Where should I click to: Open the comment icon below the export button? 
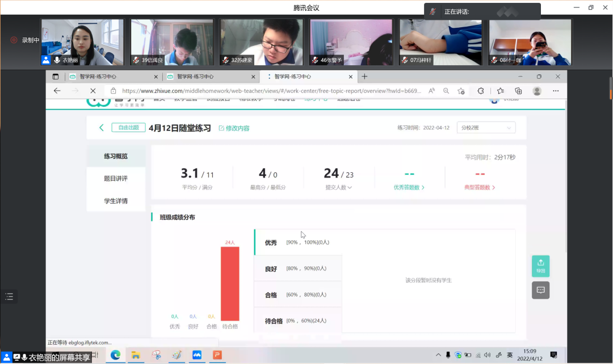540,290
